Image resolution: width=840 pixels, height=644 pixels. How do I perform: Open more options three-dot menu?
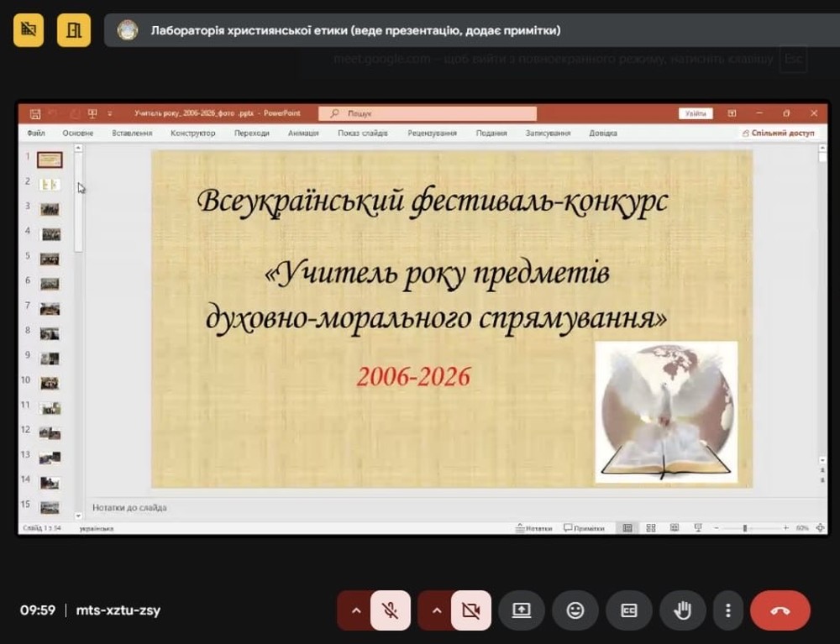coord(728,610)
